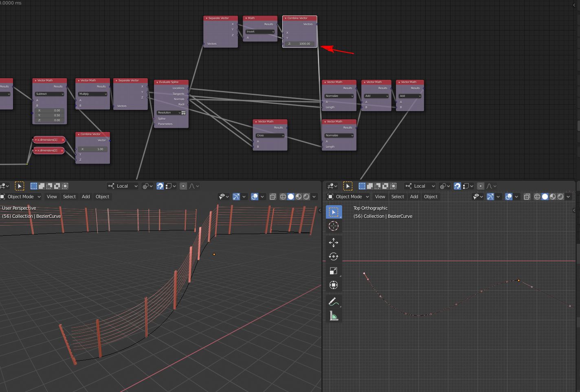Set selection mode to subtract in left viewport
580x392 pixels.
click(x=49, y=186)
